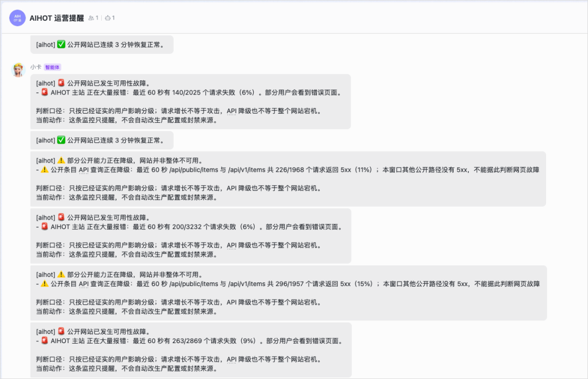The height and width of the screenshot is (379, 588).
Task: Select the 263/2869 个请求失败 alert message
Action: 191,350
